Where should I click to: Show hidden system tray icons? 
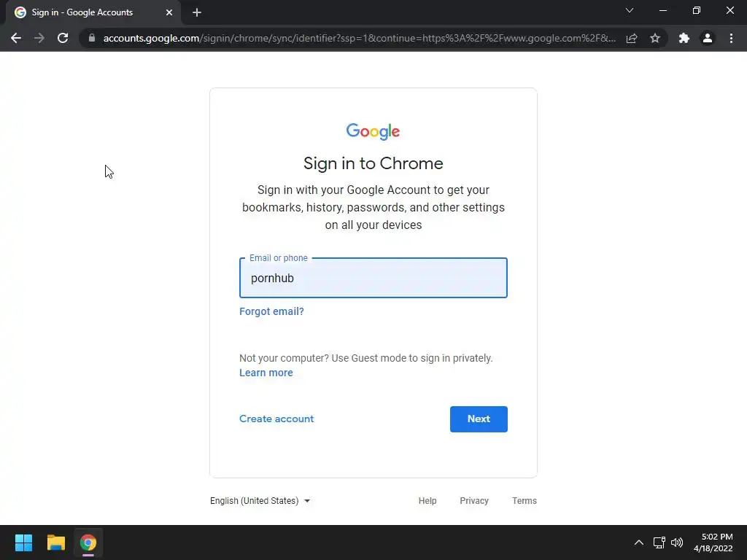(639, 542)
